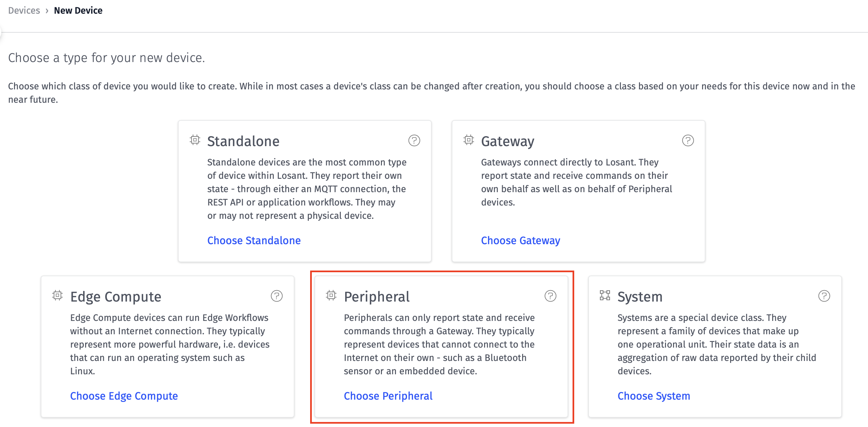Select the New Device breadcrumb item
The width and height of the screenshot is (868, 427).
point(78,10)
